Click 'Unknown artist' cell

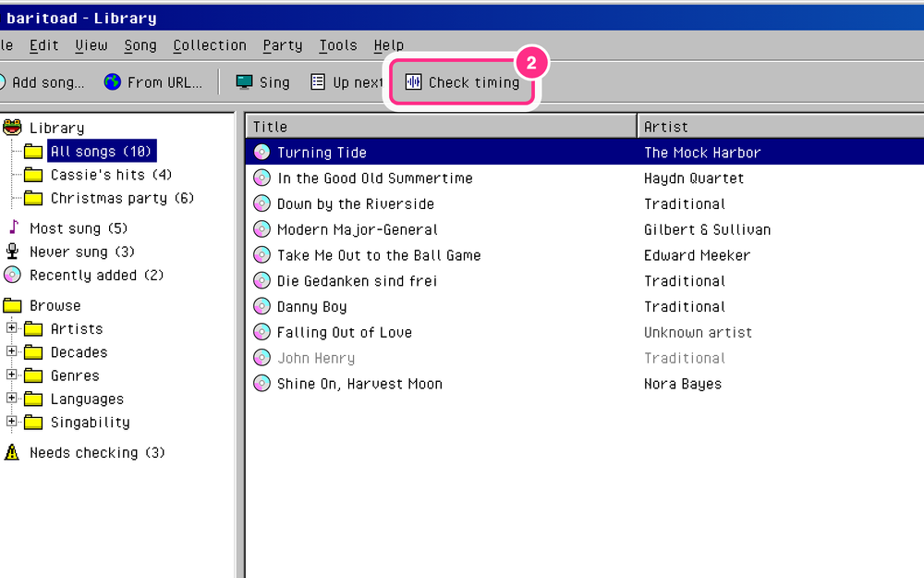tap(698, 333)
